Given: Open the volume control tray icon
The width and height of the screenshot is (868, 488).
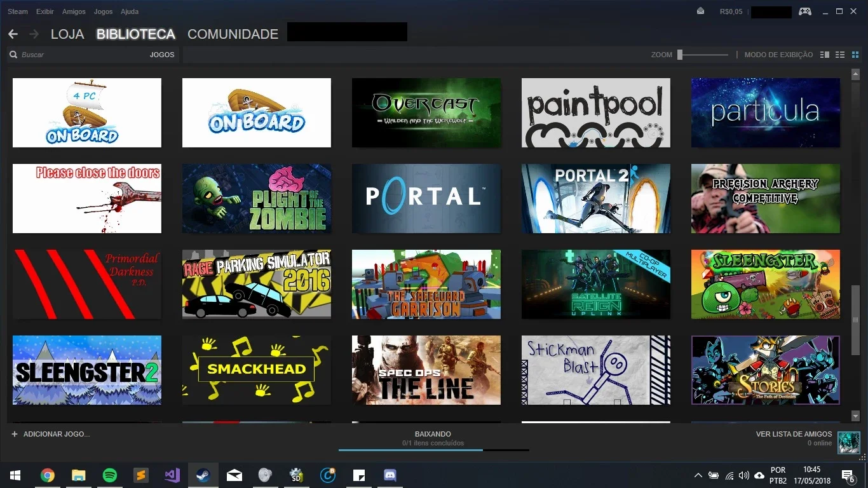Looking at the screenshot, I should coord(743,475).
